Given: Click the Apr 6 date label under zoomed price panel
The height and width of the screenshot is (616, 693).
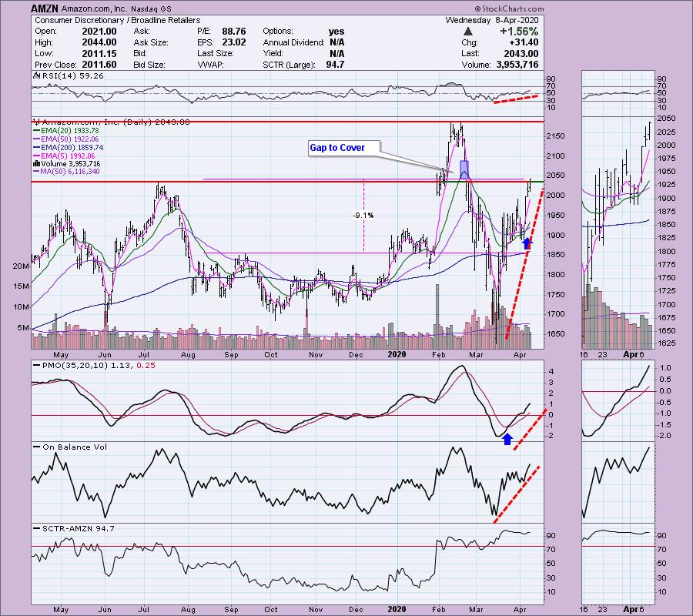Looking at the screenshot, I should (633, 354).
